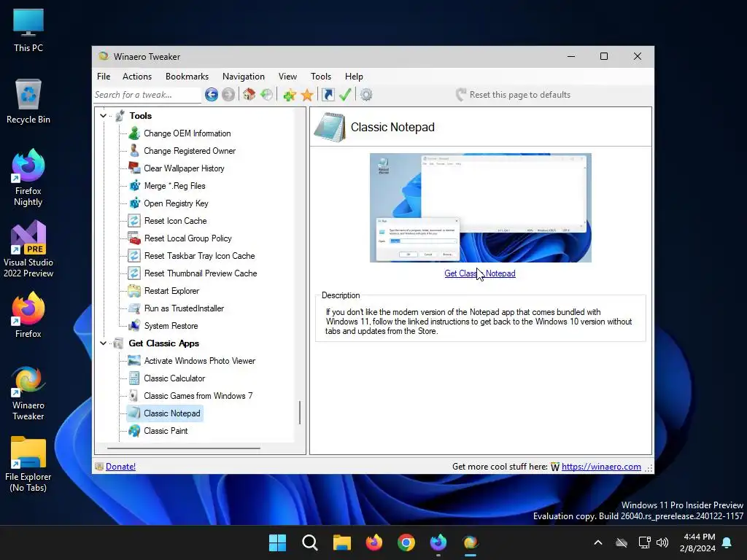Open the notification bell in tray
The image size is (747, 560).
coord(727,542)
